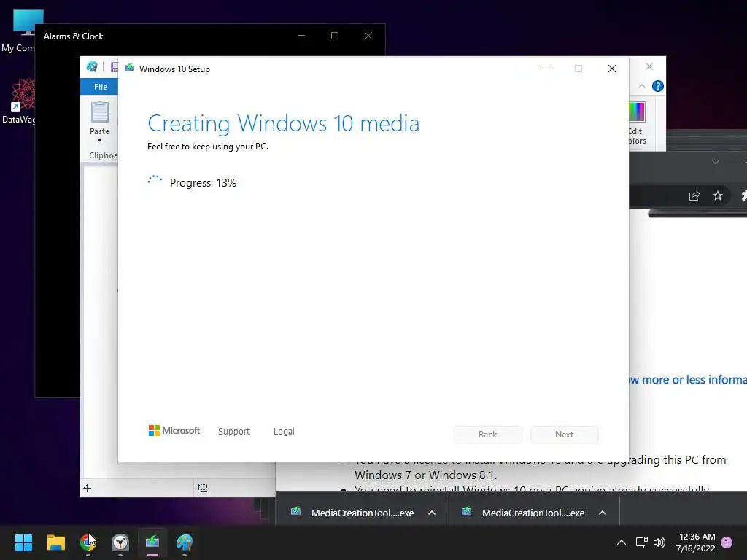
Task: Click the Progress: 13% text
Action: (203, 183)
